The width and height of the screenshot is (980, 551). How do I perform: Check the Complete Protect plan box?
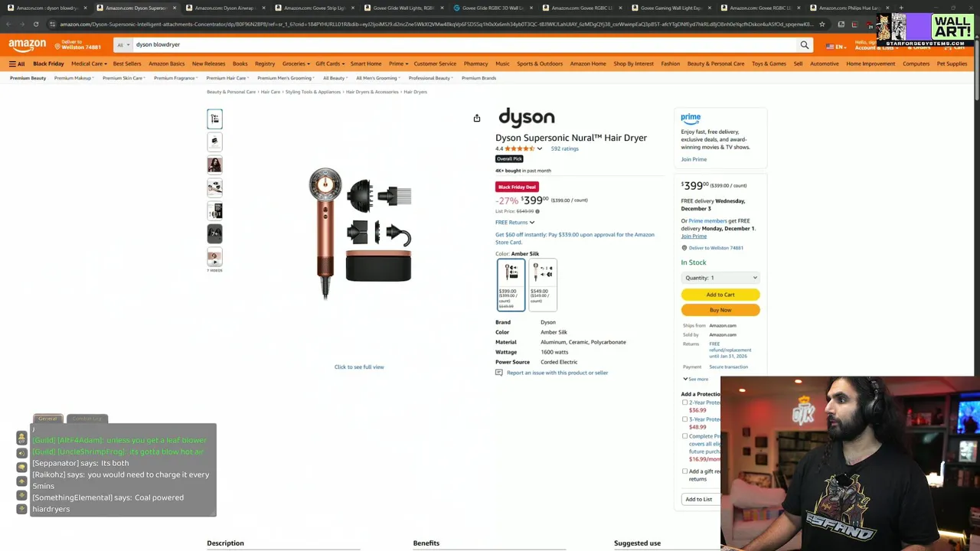coord(684,436)
